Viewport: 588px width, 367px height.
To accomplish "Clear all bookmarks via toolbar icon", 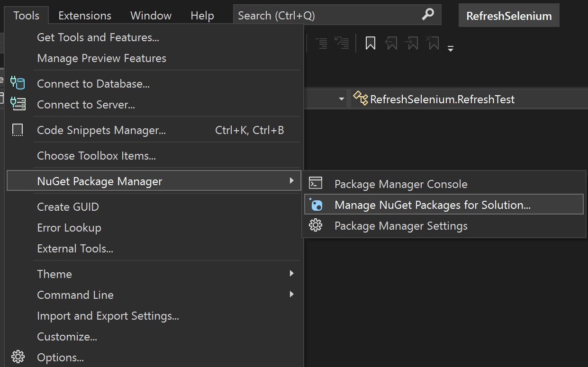I will [433, 43].
